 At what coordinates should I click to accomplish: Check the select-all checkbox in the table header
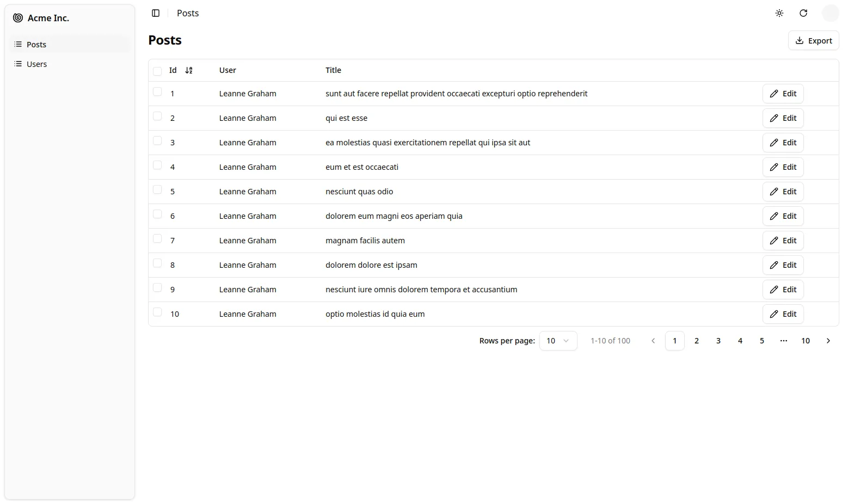157,70
